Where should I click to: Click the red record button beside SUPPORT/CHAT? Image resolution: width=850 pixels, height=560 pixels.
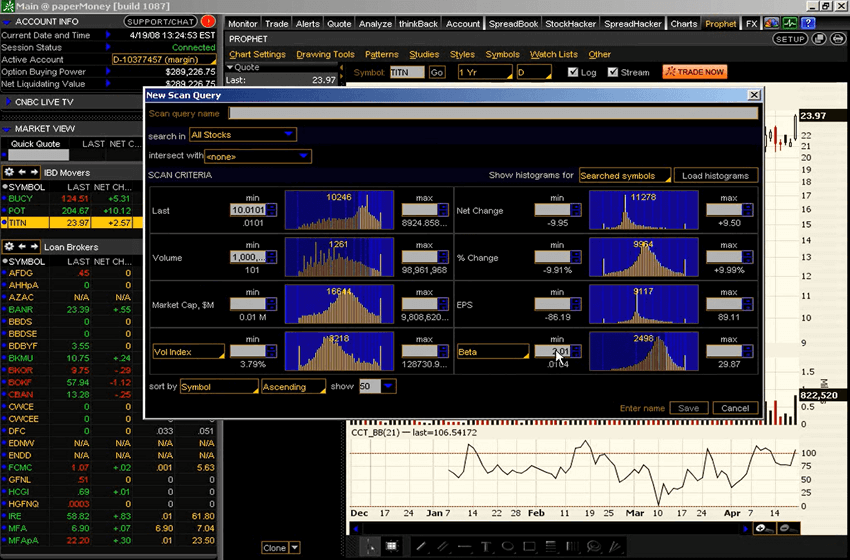208,22
